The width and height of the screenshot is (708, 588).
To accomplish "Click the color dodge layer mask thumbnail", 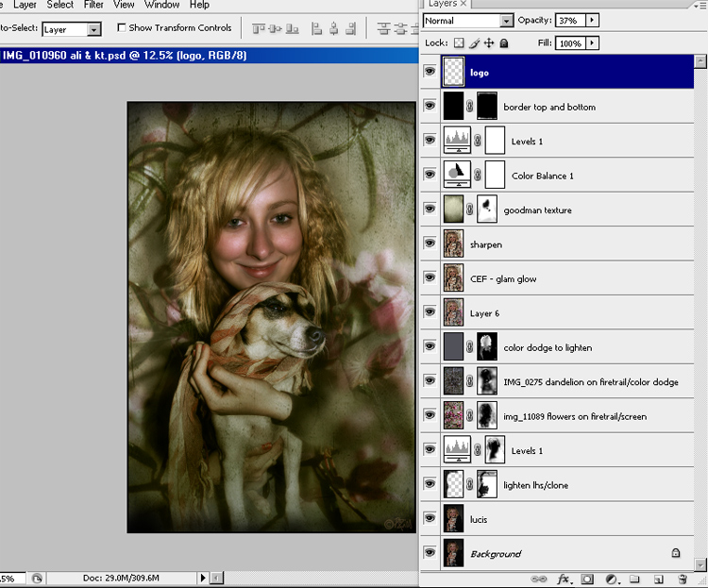I will click(487, 347).
